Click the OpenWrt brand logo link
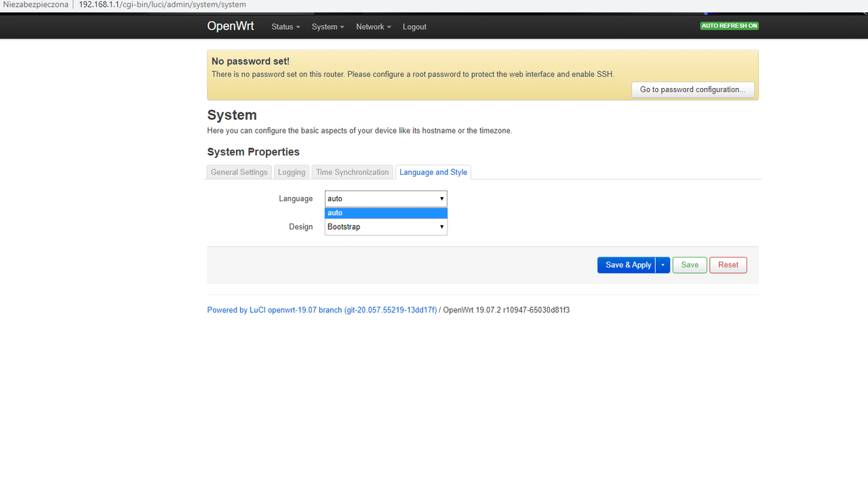The height and width of the screenshot is (498, 868). pos(231,26)
